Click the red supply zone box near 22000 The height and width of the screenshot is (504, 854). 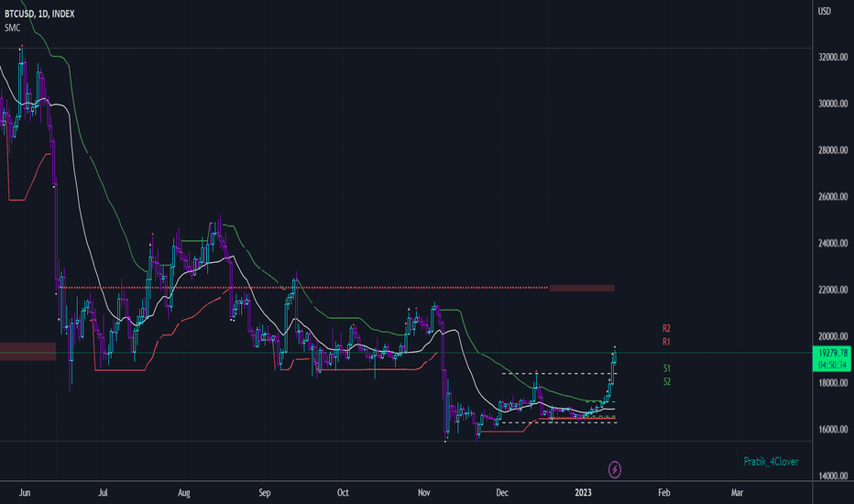pos(582,288)
